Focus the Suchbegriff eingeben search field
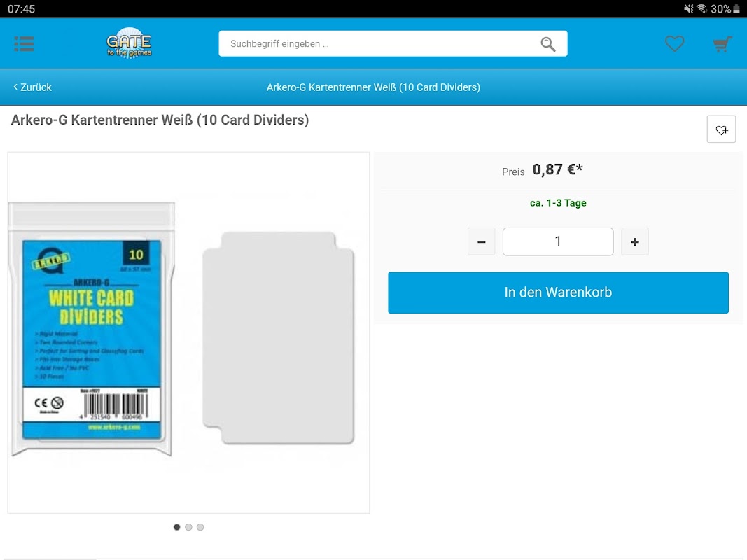 [x=393, y=44]
